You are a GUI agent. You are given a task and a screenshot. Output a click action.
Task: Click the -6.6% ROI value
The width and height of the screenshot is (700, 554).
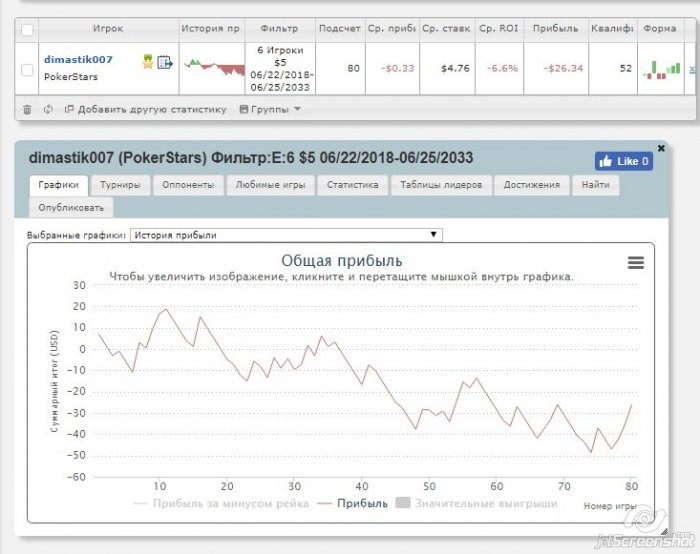[x=502, y=68]
